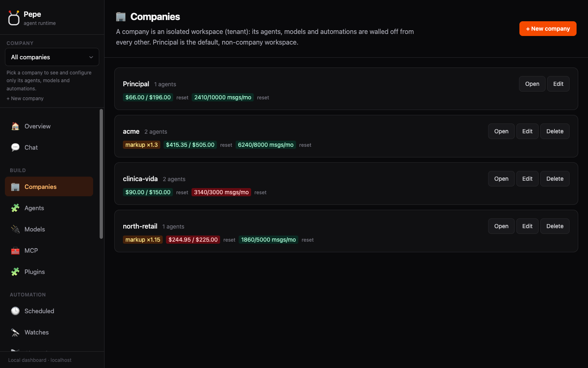Click the sidebar vertical scrollbar
The image size is (588, 368).
point(101,174)
